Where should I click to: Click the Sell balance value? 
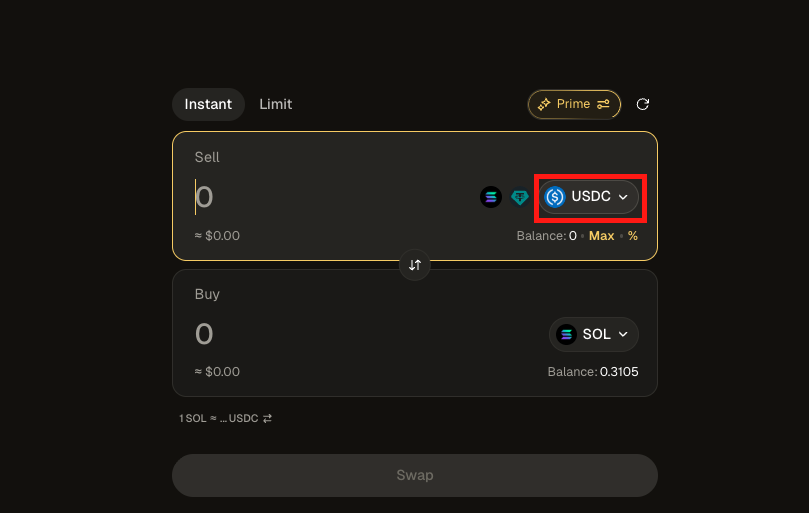[x=573, y=236]
